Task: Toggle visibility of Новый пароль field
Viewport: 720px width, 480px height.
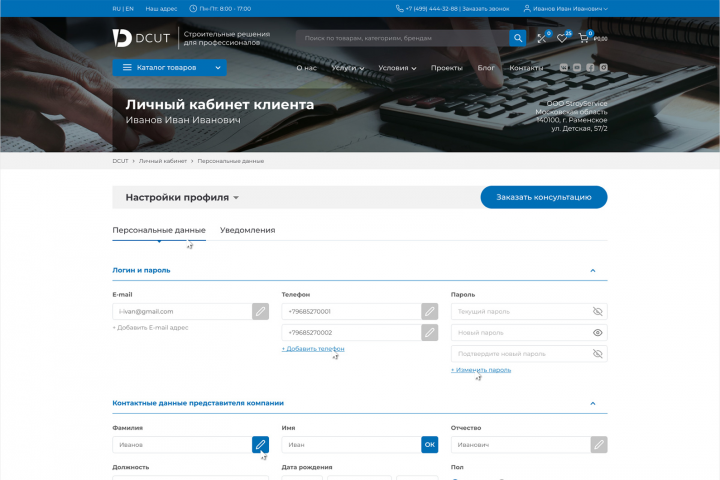Action: click(x=597, y=333)
